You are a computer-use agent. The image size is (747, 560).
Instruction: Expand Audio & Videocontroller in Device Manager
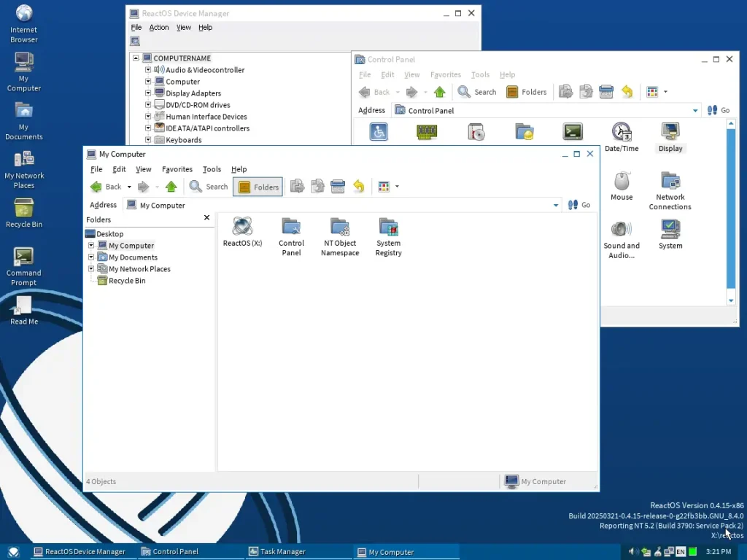click(148, 69)
